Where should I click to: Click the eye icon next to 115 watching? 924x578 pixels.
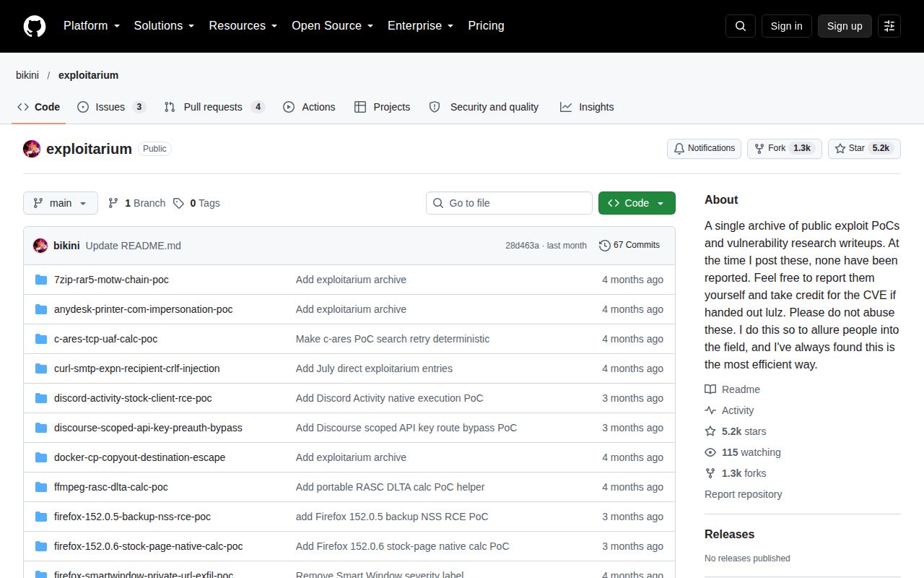tap(710, 452)
